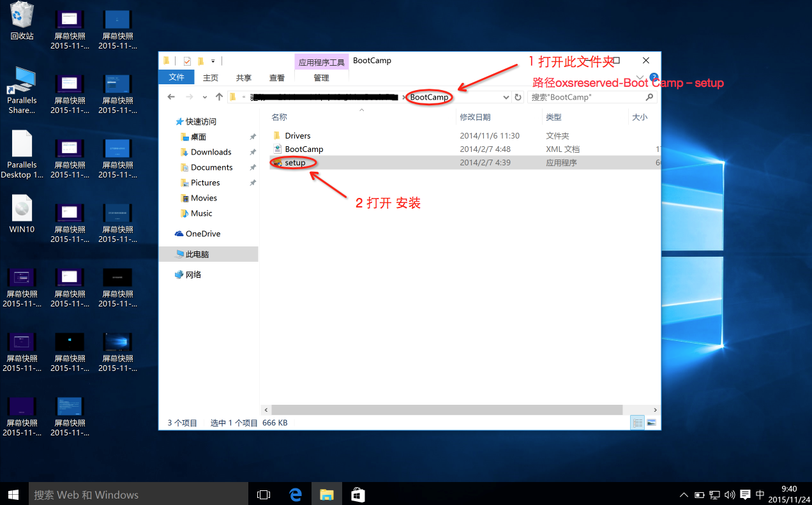
Task: Click the search magnifier icon in Explorer
Action: (649, 97)
